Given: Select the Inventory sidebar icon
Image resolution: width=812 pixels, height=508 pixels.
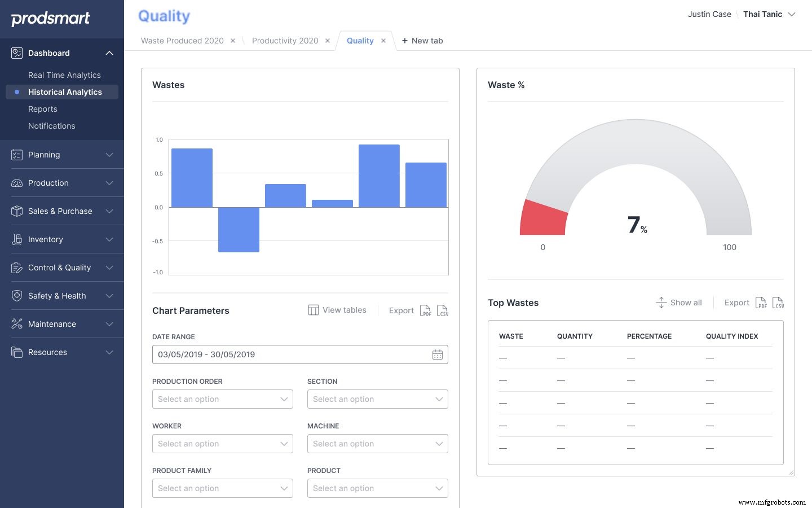Looking at the screenshot, I should 15,239.
